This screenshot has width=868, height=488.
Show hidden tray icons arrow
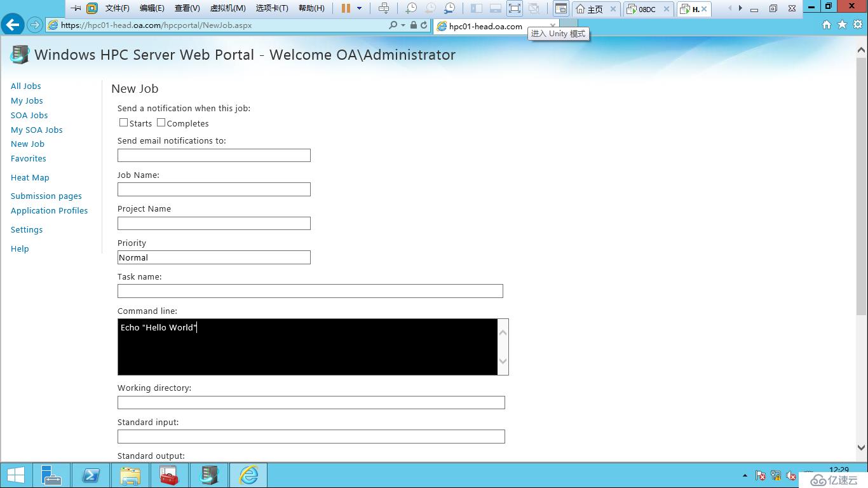(x=745, y=475)
